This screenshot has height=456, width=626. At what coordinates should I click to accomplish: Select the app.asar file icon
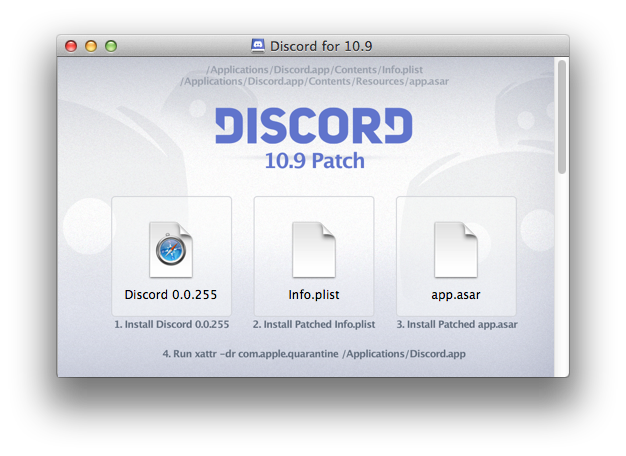pos(456,250)
